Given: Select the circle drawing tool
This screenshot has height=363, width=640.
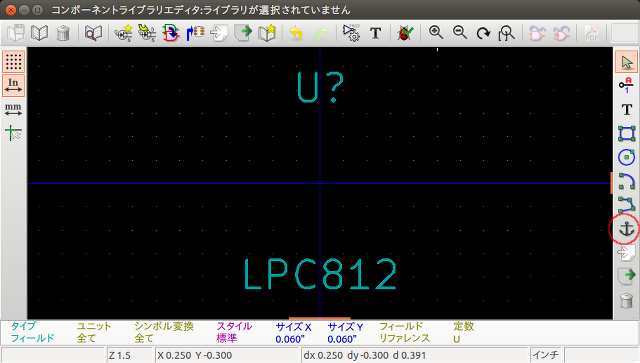Looking at the screenshot, I should tap(627, 157).
